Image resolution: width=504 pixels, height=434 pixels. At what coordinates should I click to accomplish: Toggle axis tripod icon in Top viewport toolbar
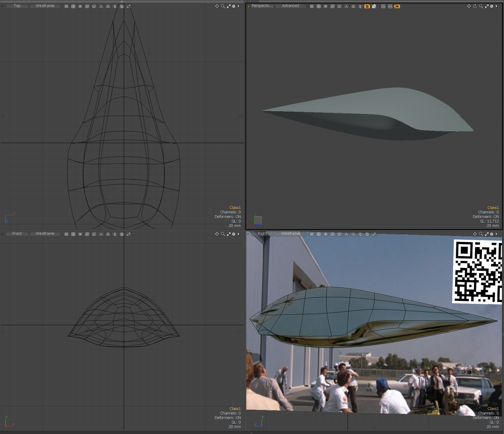101,6
